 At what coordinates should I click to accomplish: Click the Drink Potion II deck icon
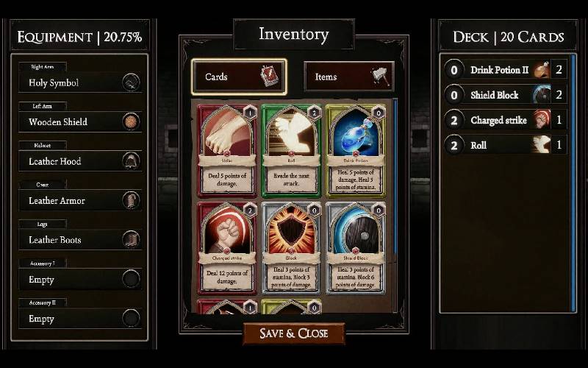coord(542,70)
